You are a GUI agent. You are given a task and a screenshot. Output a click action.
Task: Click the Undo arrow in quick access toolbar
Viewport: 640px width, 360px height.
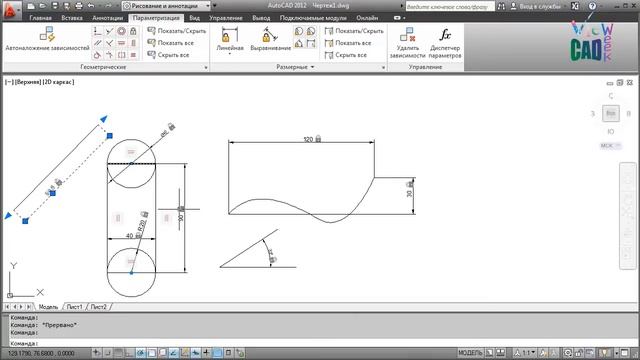coord(91,6)
